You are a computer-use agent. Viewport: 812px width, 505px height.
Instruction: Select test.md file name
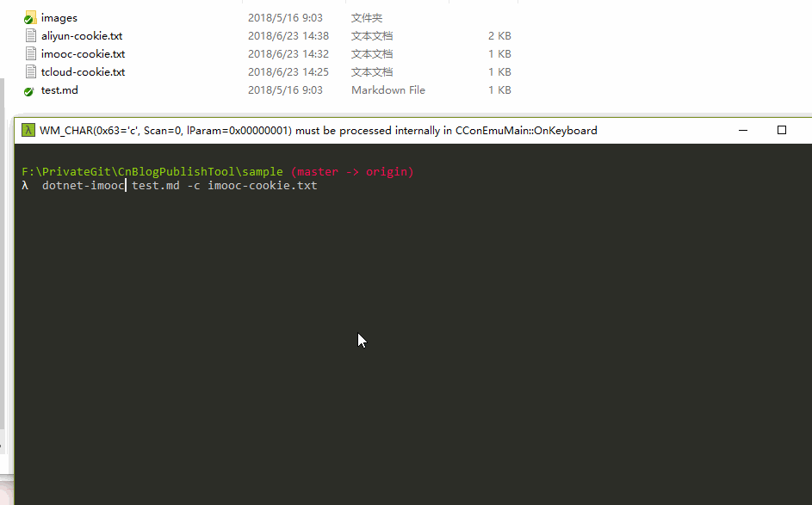[59, 90]
